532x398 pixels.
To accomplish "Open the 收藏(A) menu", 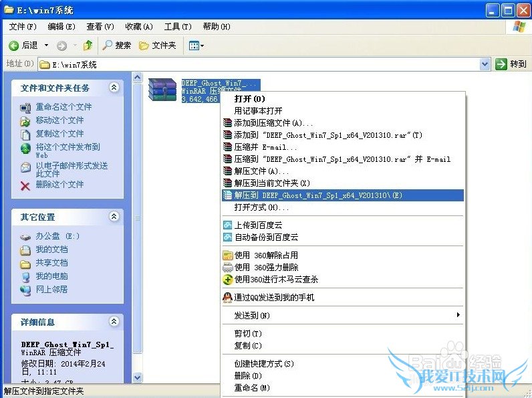I will [x=139, y=27].
